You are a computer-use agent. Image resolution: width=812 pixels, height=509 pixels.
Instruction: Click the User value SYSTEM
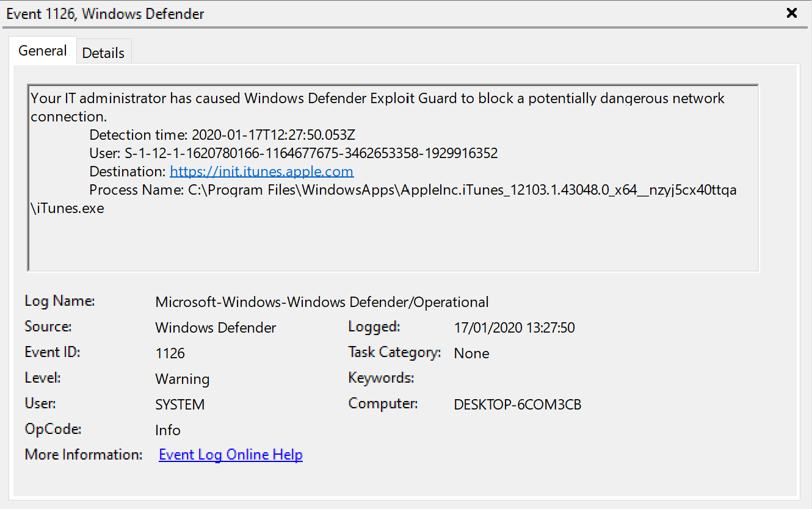(180, 405)
